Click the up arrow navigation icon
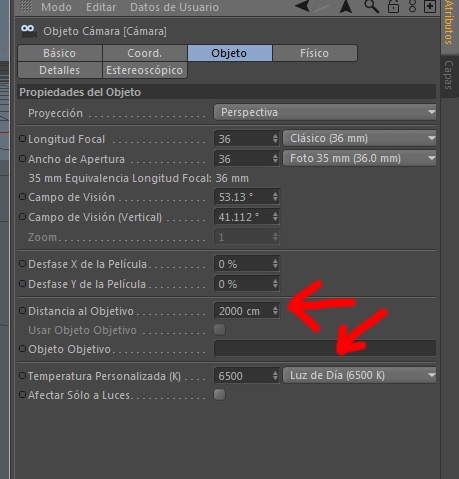The height and width of the screenshot is (479, 459). point(346,6)
